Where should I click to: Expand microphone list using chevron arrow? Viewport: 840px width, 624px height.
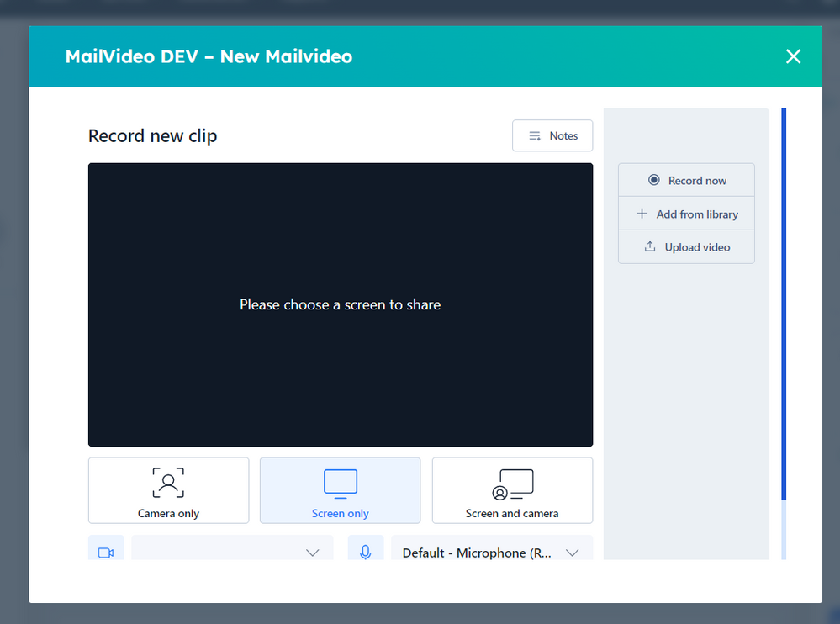tap(573, 553)
